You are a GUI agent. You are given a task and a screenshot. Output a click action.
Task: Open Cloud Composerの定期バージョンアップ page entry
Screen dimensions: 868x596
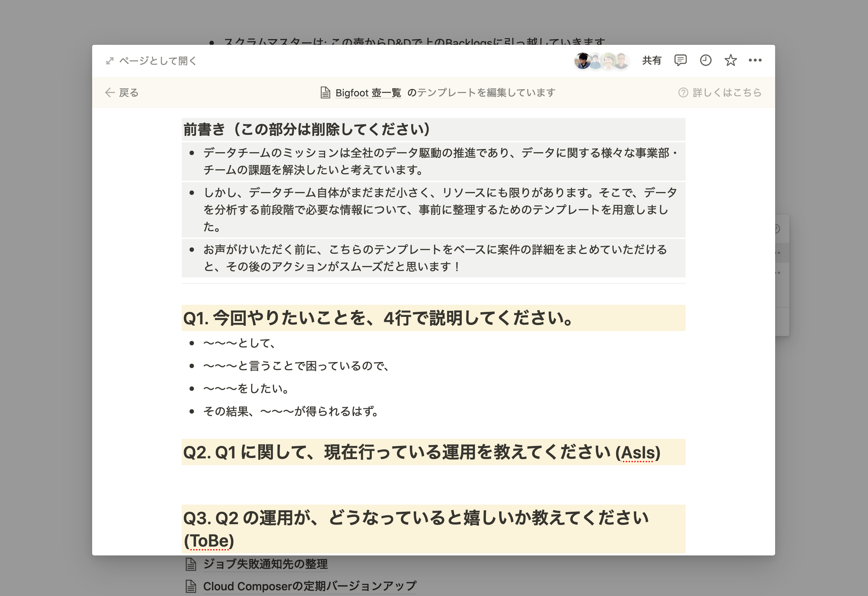pyautogui.click(x=309, y=586)
